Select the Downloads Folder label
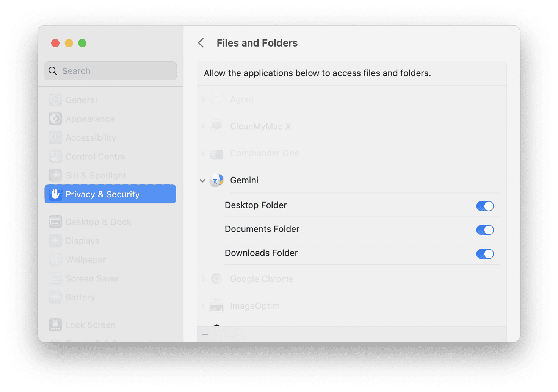This screenshot has width=558, height=392. 261,253
